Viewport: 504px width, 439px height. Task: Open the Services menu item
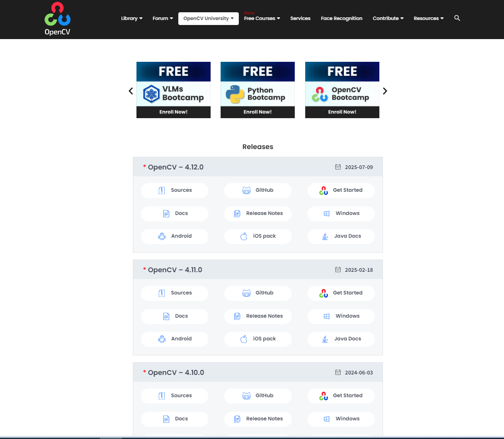pos(300,18)
